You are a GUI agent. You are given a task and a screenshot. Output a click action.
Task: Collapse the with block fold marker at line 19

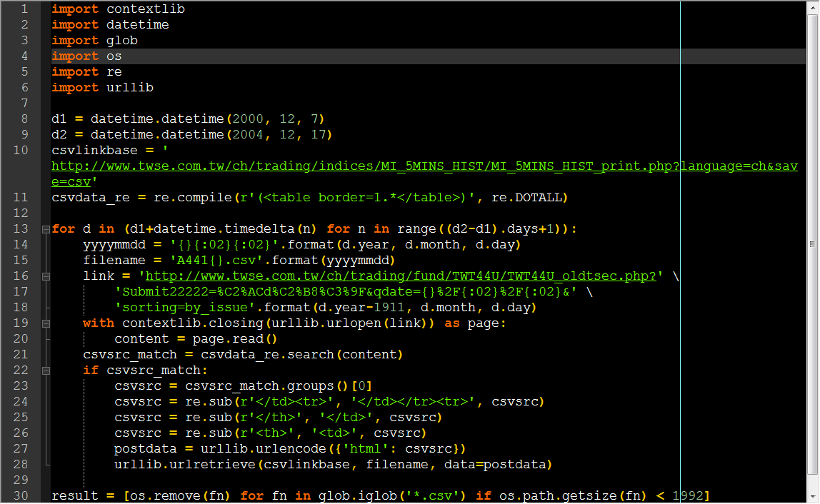point(46,323)
